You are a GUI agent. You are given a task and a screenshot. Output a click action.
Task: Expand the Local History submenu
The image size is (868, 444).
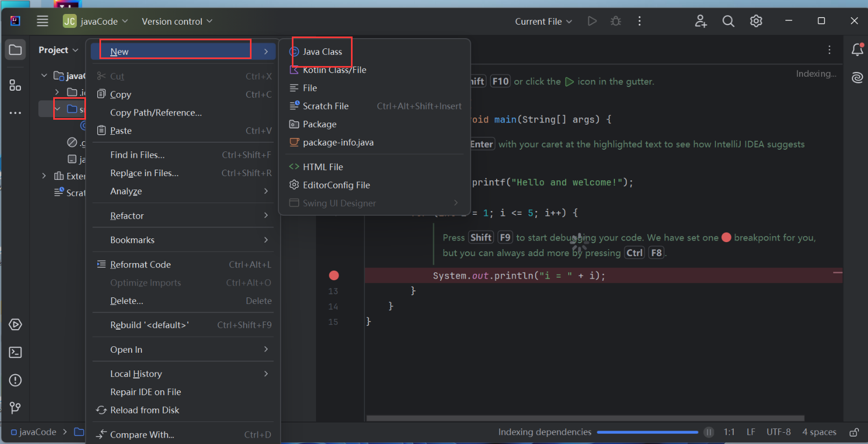(183, 374)
